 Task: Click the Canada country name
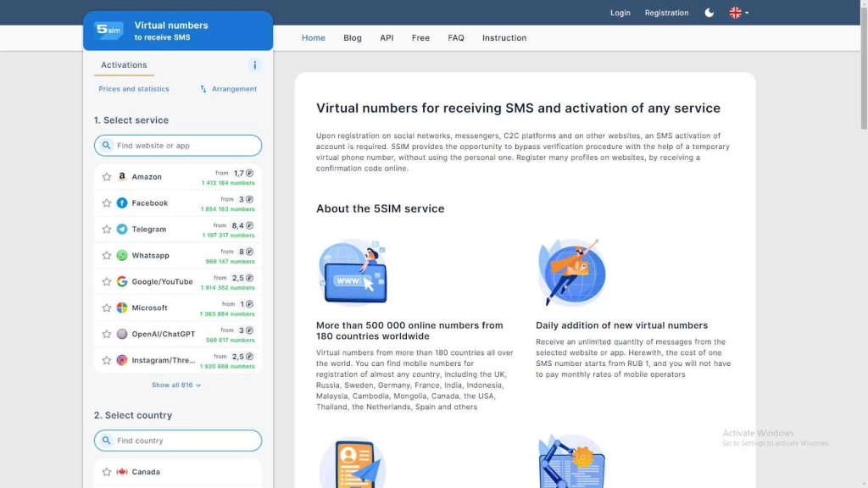click(146, 472)
